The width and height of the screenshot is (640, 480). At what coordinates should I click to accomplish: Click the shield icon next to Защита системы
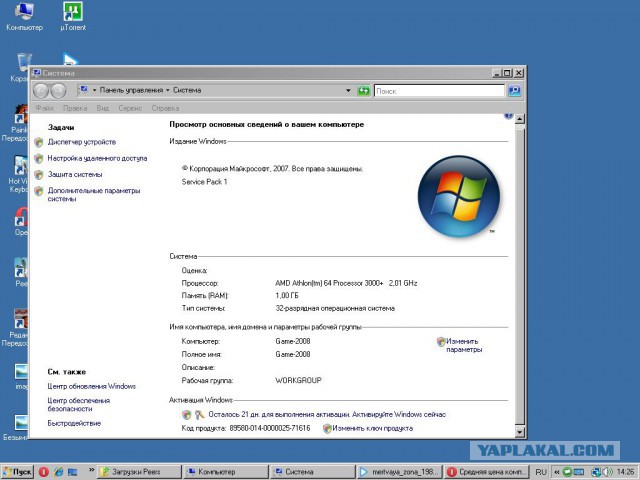pos(39,175)
